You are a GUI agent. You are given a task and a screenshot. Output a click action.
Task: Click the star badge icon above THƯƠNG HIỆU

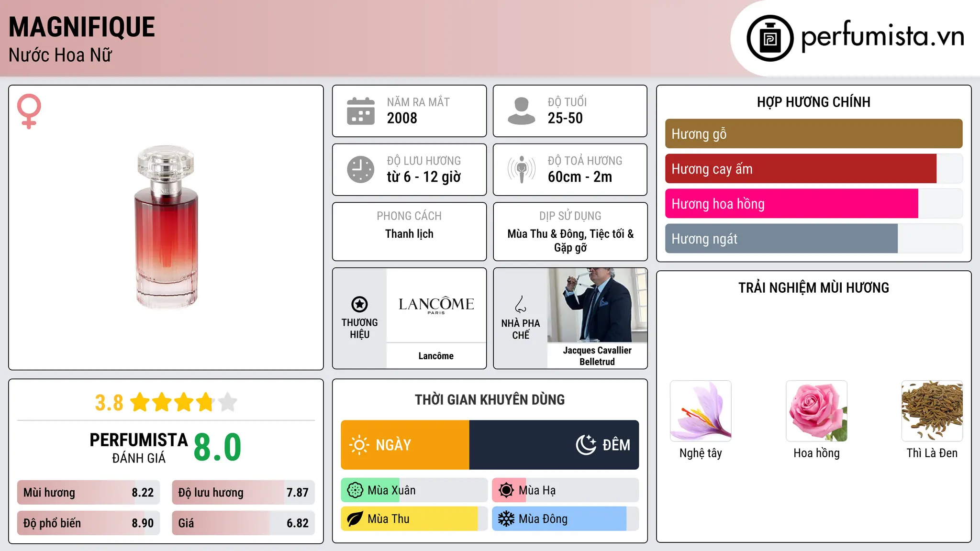click(359, 304)
